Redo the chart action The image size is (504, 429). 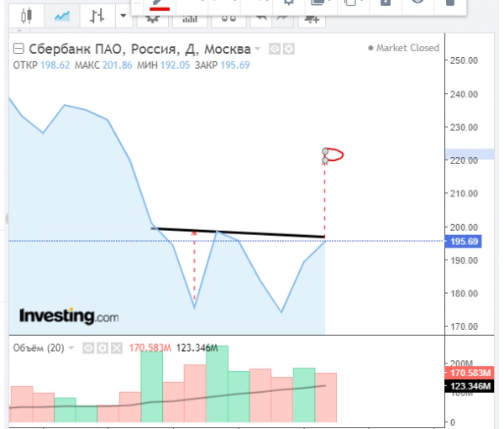point(282,18)
